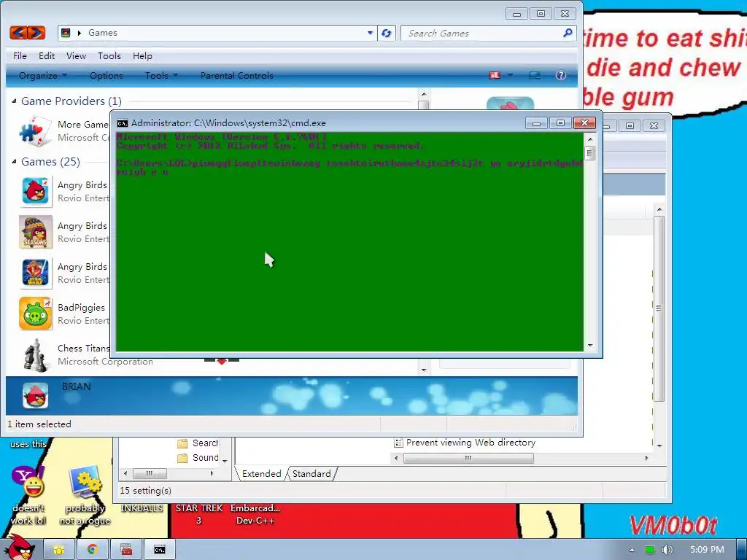Click Show Desktop button at taskbar end
The image size is (747, 560).
742,550
